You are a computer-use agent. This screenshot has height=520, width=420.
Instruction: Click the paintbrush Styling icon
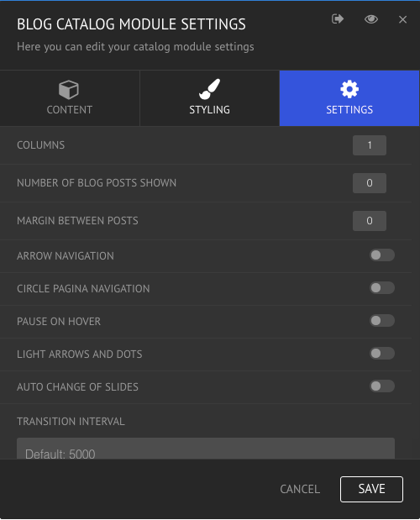click(x=209, y=89)
